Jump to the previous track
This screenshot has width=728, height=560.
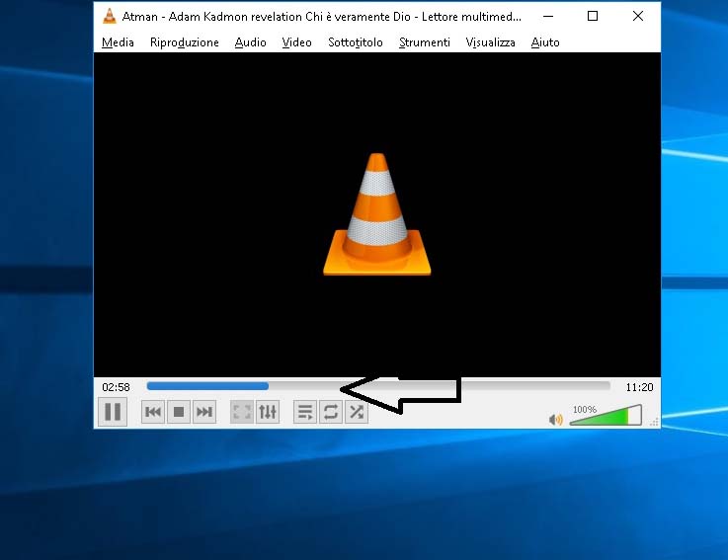tap(153, 412)
